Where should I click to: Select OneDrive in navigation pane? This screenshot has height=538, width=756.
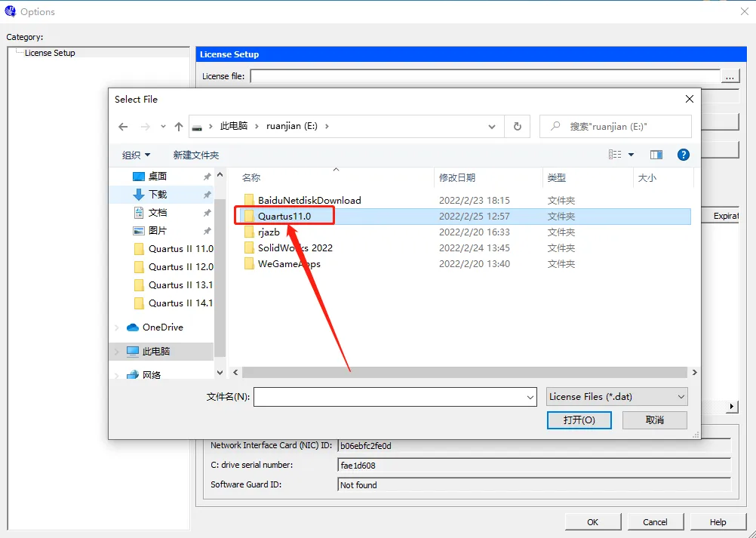coord(162,327)
